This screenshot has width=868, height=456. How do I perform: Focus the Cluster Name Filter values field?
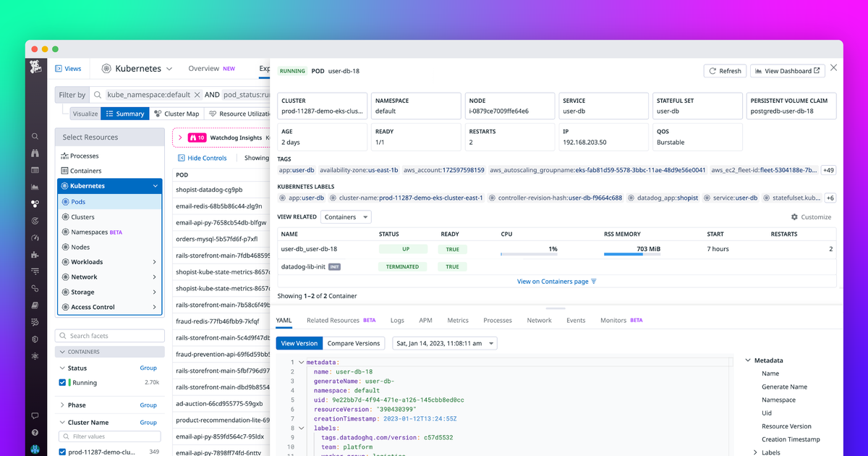(x=110, y=436)
